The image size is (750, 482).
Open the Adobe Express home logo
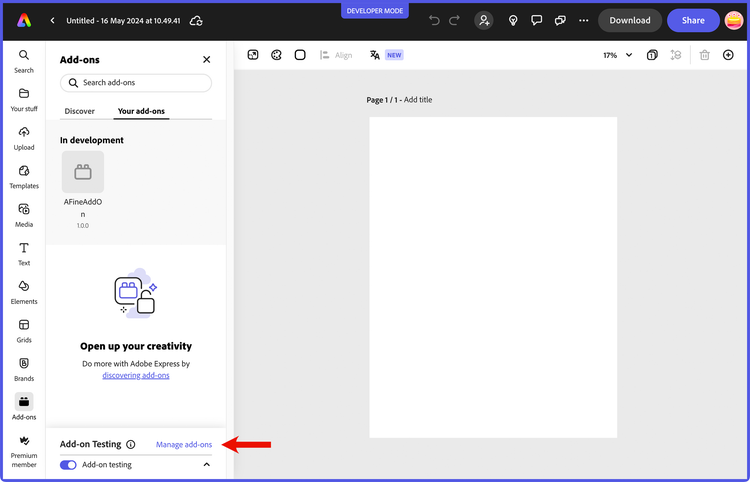[x=24, y=21]
